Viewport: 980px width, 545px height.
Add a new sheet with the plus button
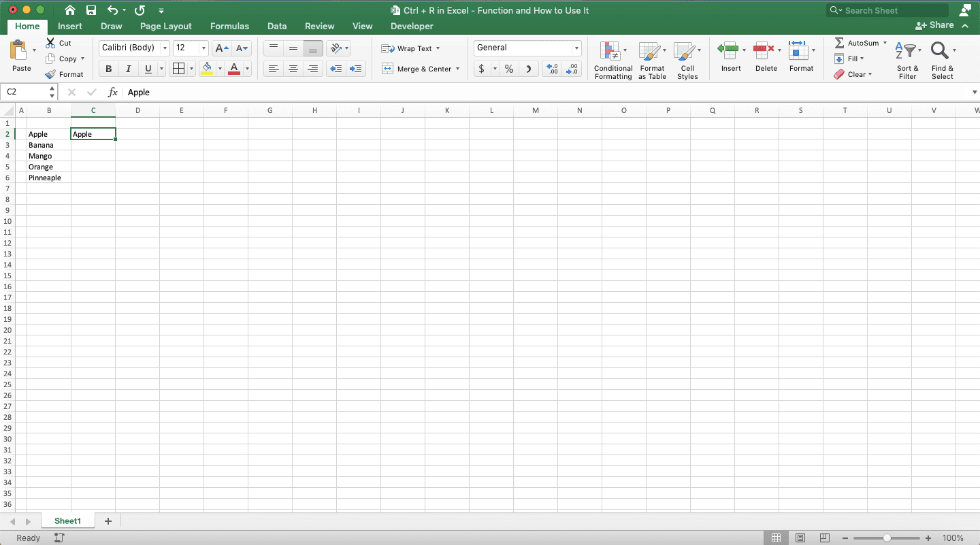[x=108, y=521]
